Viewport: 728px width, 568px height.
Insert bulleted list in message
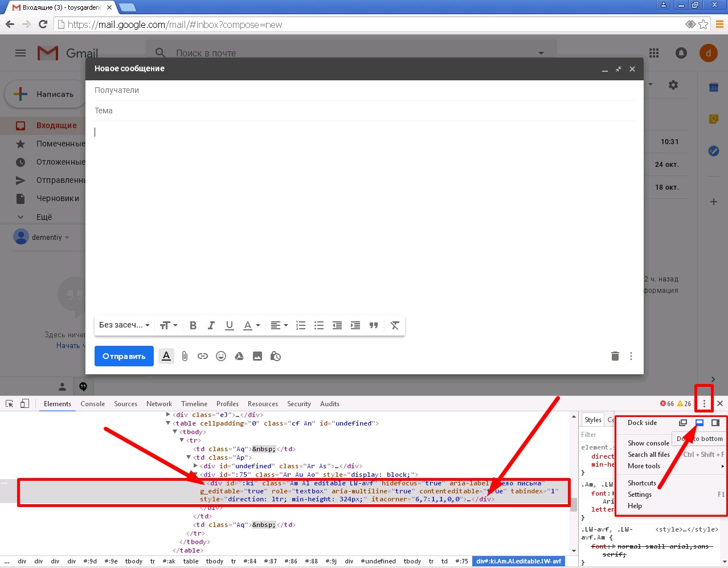[319, 325]
